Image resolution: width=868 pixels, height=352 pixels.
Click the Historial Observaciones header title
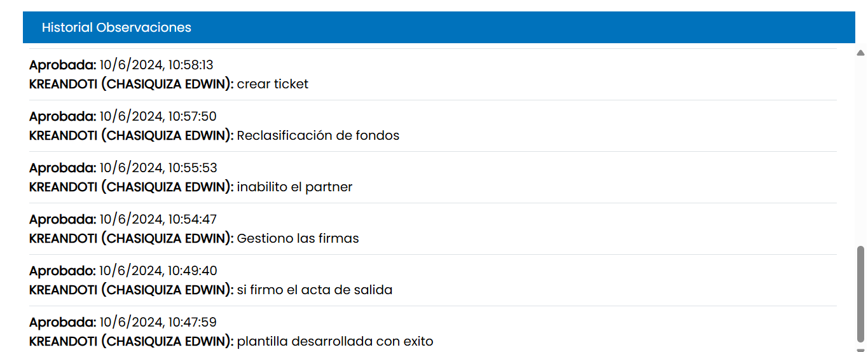(116, 27)
